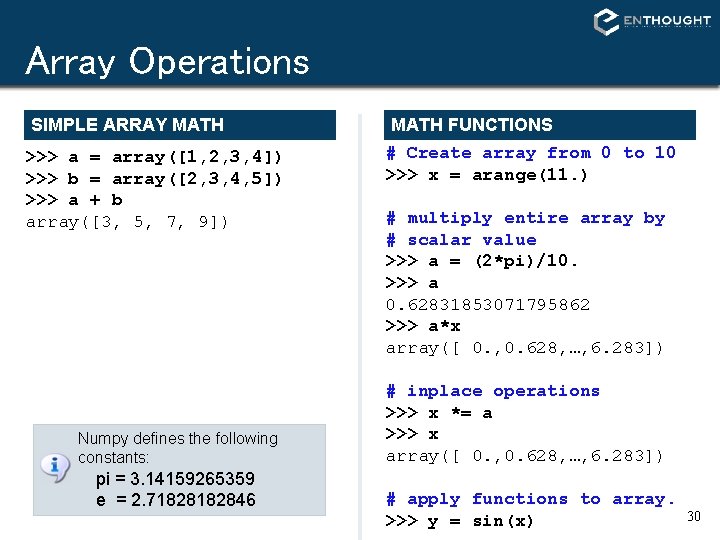Select the 'SIMPLE ARRAY MATH' header

pyautogui.click(x=180, y=125)
